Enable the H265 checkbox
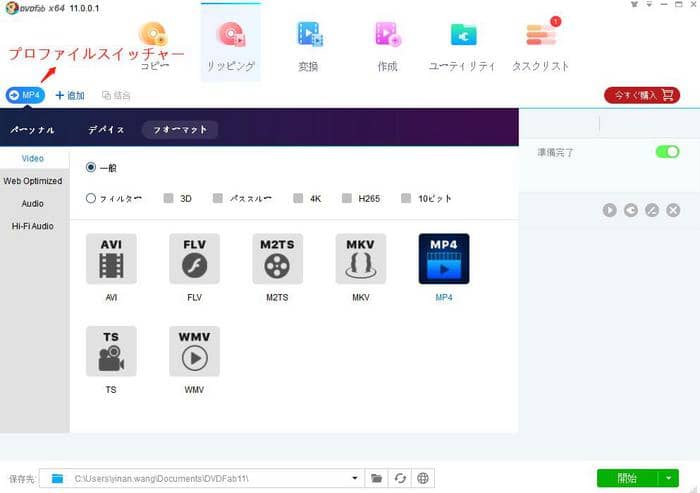The height and width of the screenshot is (493, 700). click(347, 198)
